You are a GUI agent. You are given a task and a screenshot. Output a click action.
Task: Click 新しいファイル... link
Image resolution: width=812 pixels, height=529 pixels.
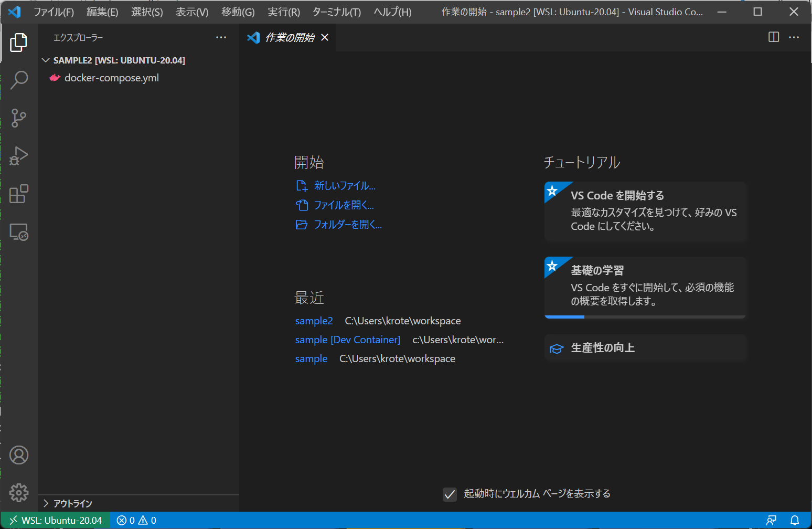(336, 186)
